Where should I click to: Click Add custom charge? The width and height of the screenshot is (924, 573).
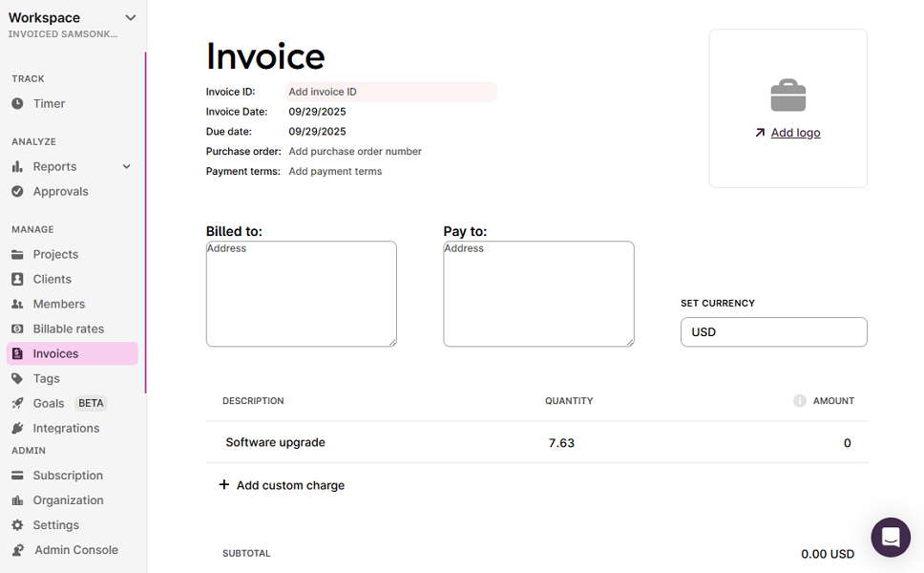click(282, 485)
